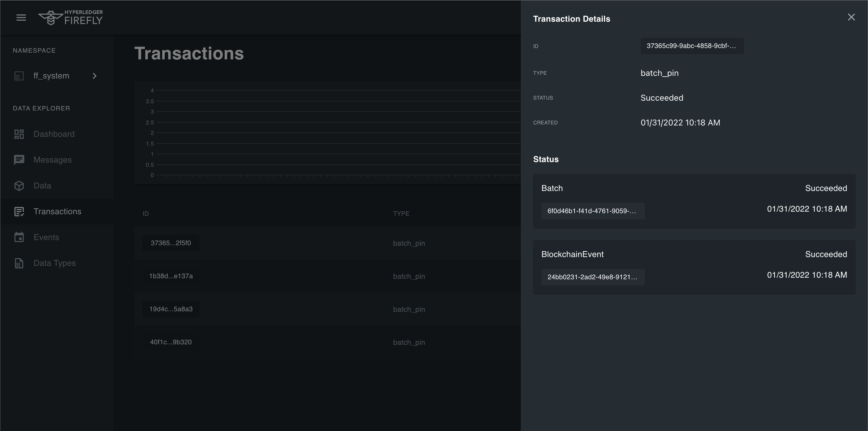Image resolution: width=868 pixels, height=431 pixels.
Task: Expand the ff_system namespace chevron
Action: coord(95,76)
